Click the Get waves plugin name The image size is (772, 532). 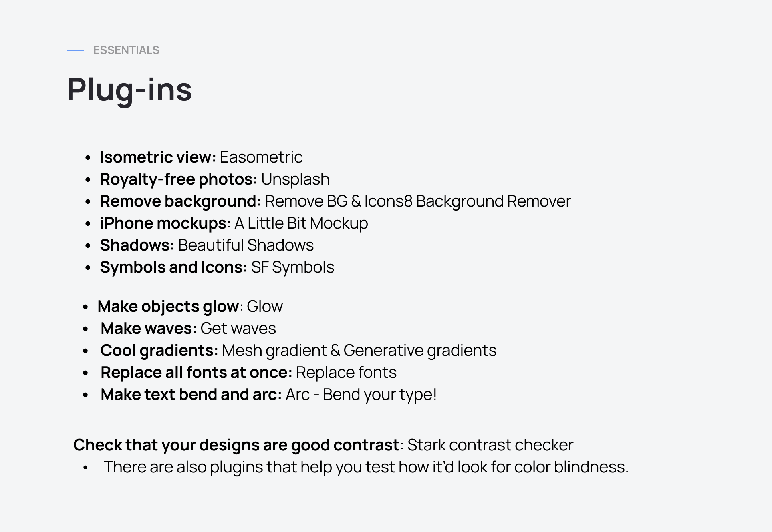pyautogui.click(x=238, y=329)
